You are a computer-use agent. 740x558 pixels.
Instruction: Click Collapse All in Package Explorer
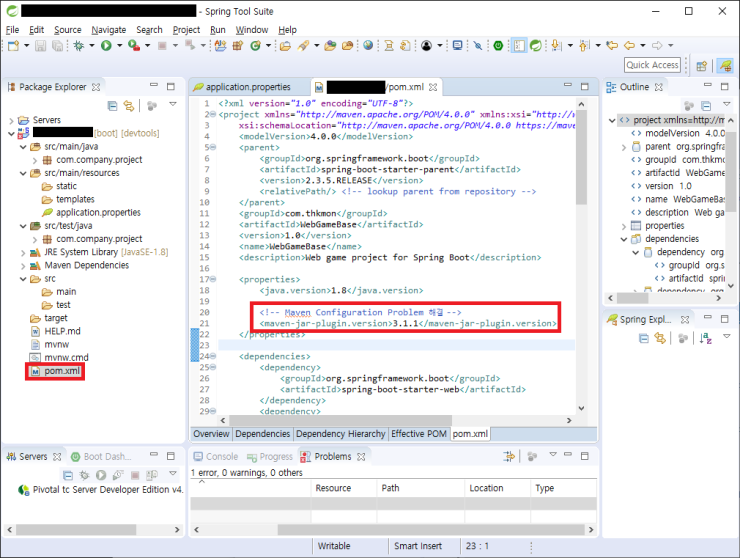click(112, 105)
